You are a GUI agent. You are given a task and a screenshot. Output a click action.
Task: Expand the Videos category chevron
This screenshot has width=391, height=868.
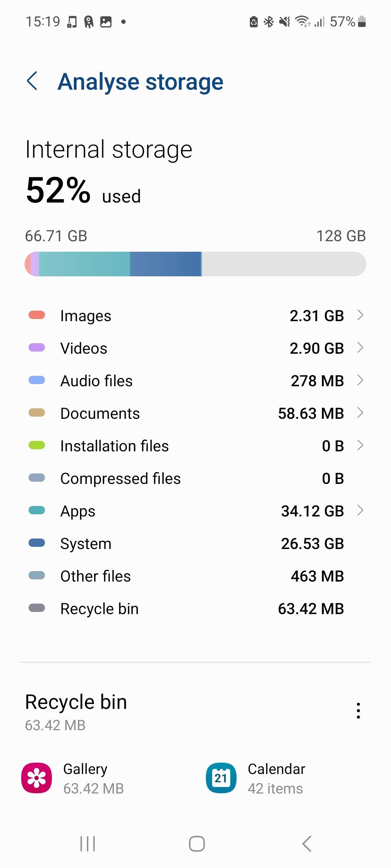point(360,348)
